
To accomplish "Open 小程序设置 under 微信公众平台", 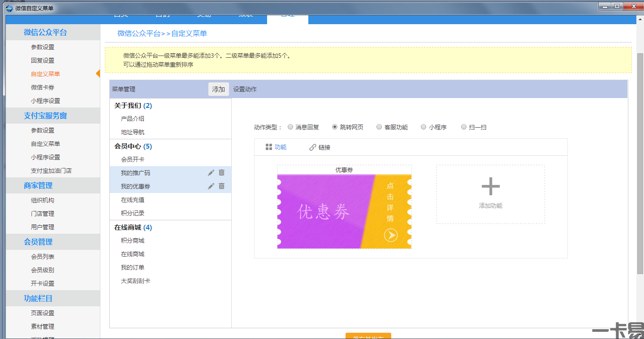I will [45, 101].
